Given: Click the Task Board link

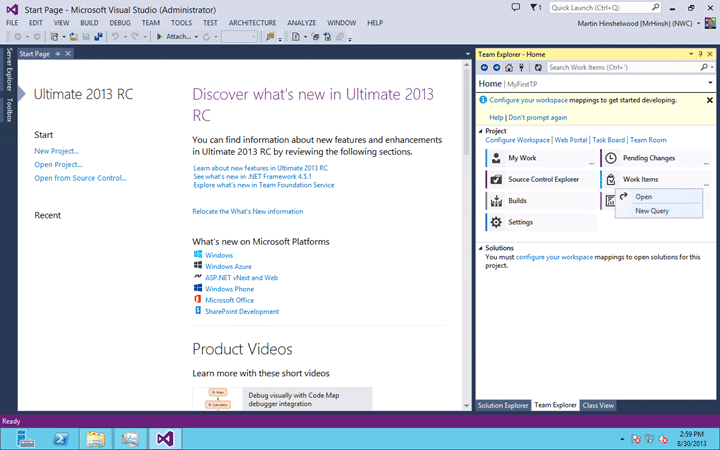Looking at the screenshot, I should pyautogui.click(x=608, y=140).
